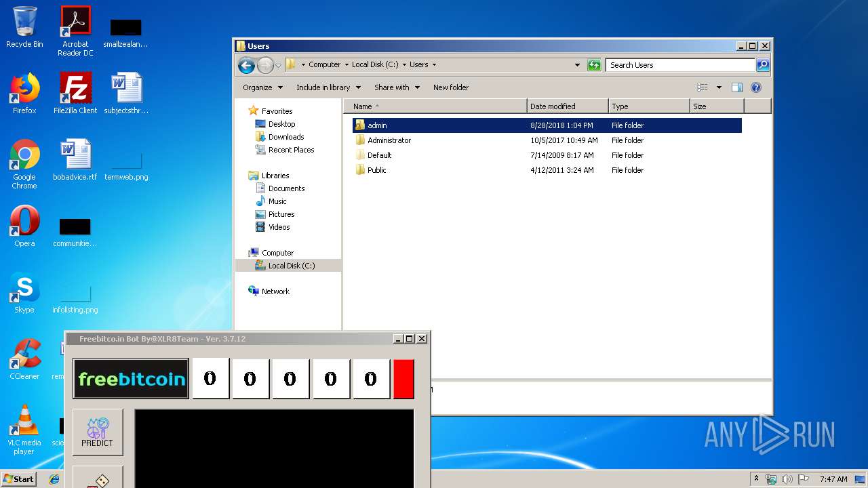868x488 pixels.
Task: Open Action Center flag tray icon
Action: (804, 479)
